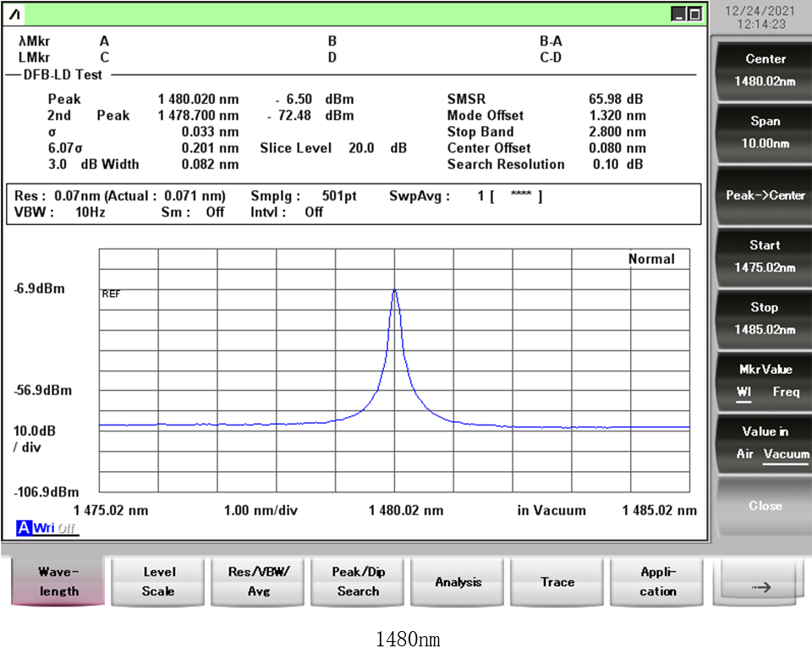This screenshot has width=812, height=648.
Task: Open the Center 1480.02nm setting
Action: [x=765, y=70]
